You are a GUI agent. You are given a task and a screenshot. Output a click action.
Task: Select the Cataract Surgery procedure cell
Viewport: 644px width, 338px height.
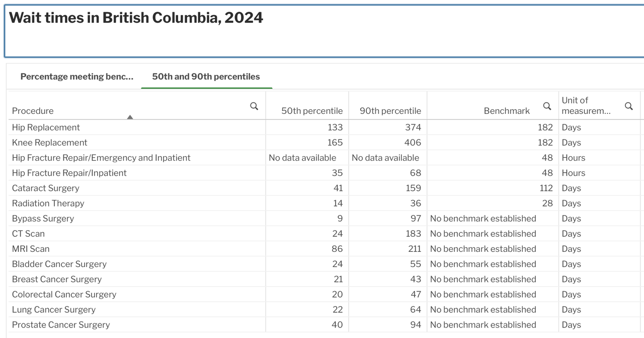point(45,188)
